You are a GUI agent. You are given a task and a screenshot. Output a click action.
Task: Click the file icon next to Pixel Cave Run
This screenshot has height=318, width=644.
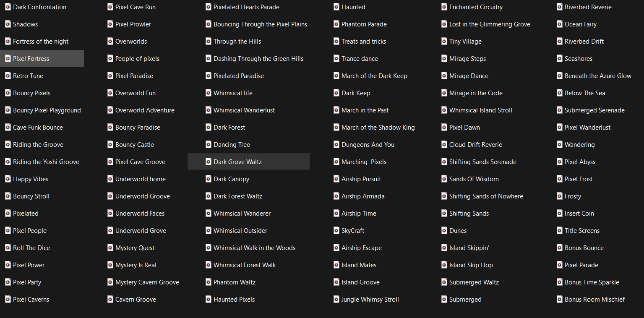tap(110, 7)
